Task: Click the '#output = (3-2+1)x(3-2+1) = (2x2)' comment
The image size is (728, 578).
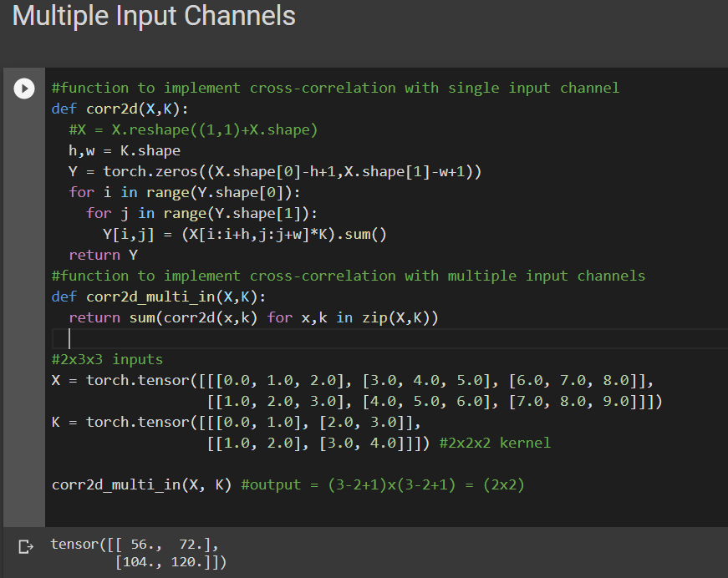Action: pos(383,484)
